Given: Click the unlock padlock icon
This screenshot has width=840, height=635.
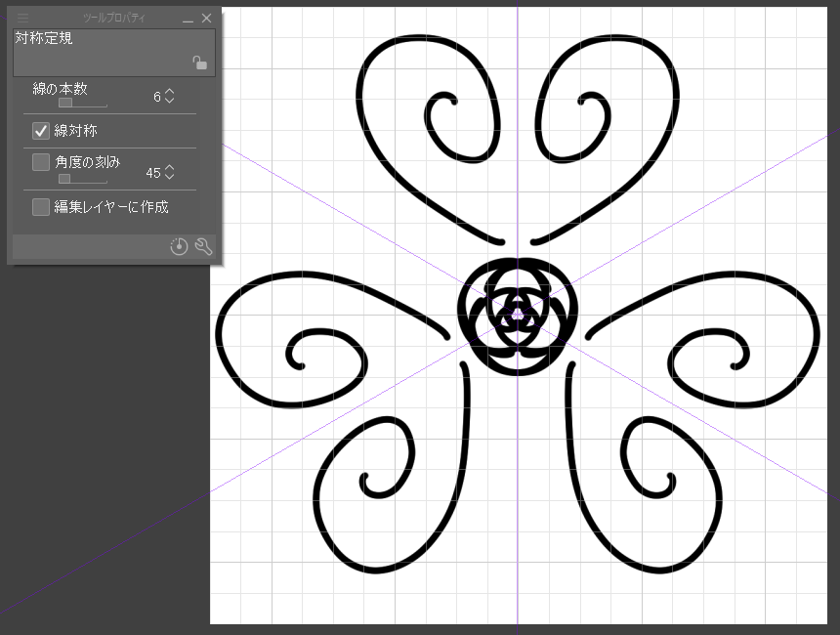Looking at the screenshot, I should tap(199, 63).
